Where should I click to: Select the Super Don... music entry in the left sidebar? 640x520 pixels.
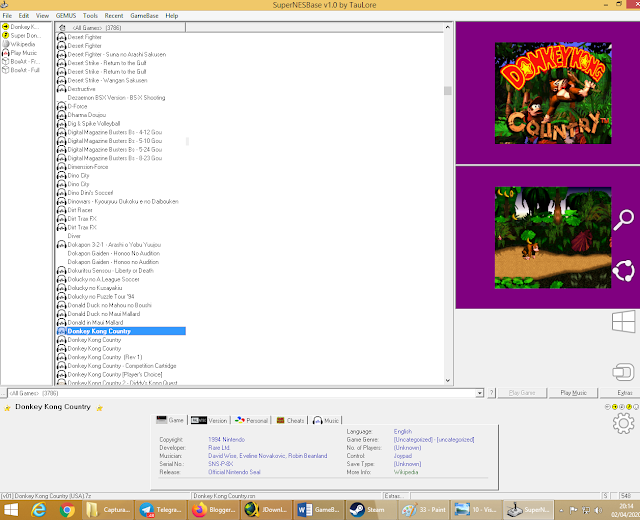(21, 36)
